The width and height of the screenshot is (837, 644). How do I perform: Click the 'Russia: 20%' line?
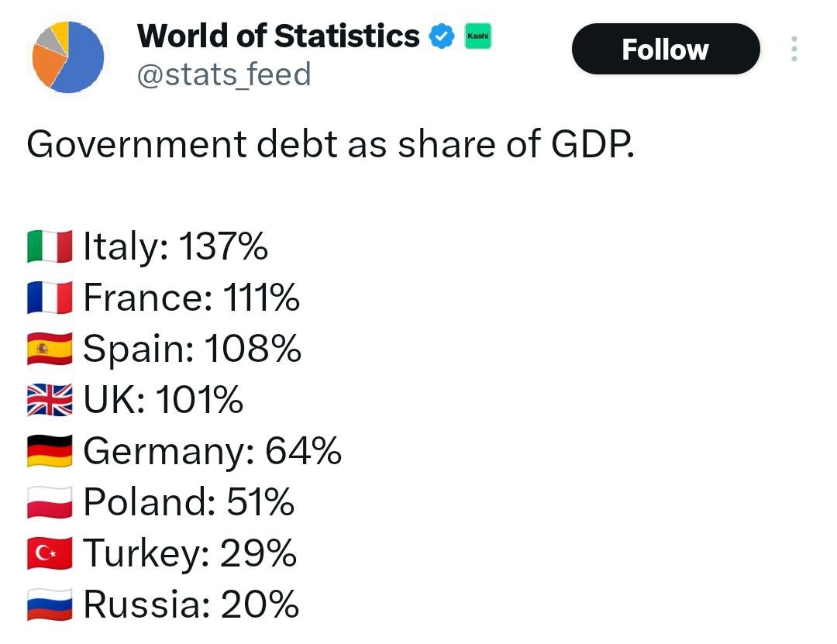[191, 604]
